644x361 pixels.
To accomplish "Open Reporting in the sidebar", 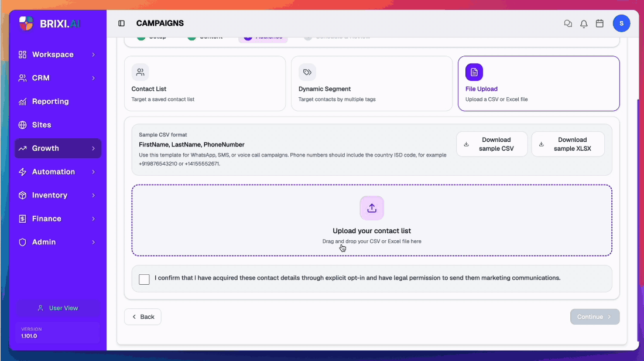I will 58,101.
